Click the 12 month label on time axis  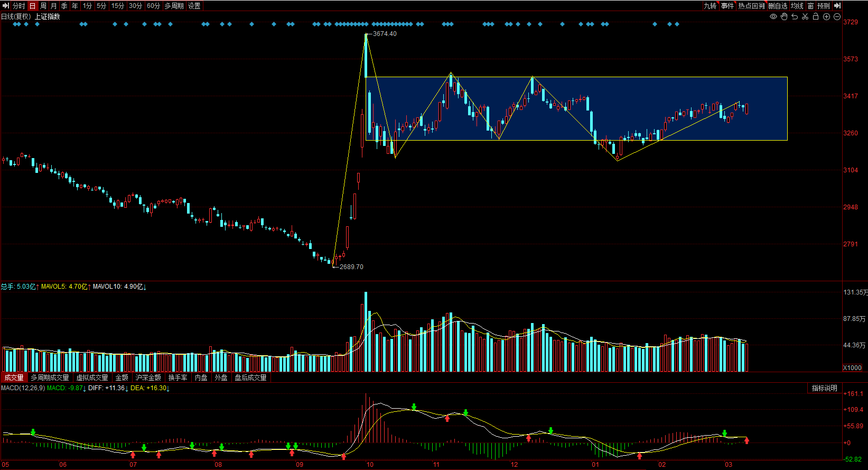(x=515, y=465)
